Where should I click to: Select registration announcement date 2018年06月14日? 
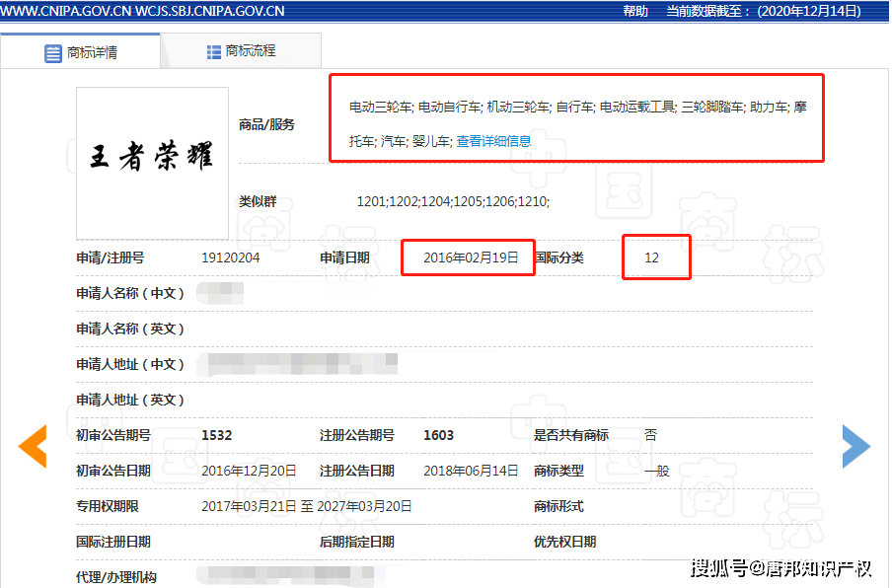pyautogui.click(x=471, y=471)
